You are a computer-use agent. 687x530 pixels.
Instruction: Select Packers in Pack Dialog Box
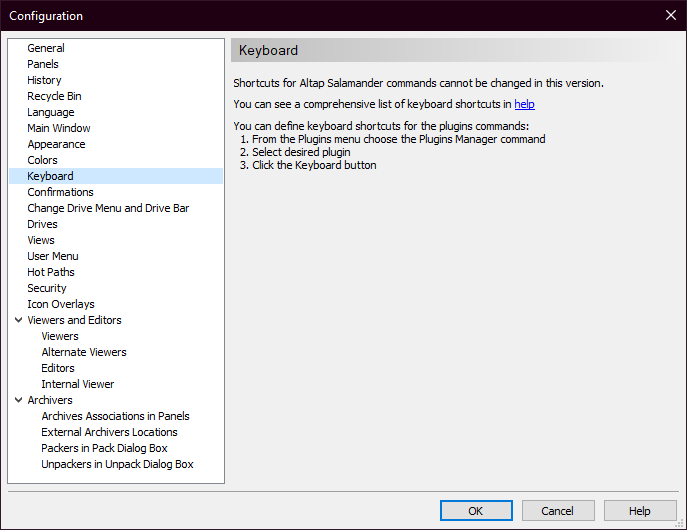(x=104, y=448)
